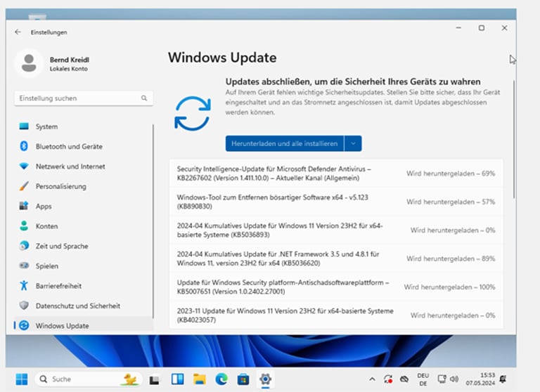Click the Spielen controller icon
This screenshot has width=540, height=392.
click(x=24, y=266)
